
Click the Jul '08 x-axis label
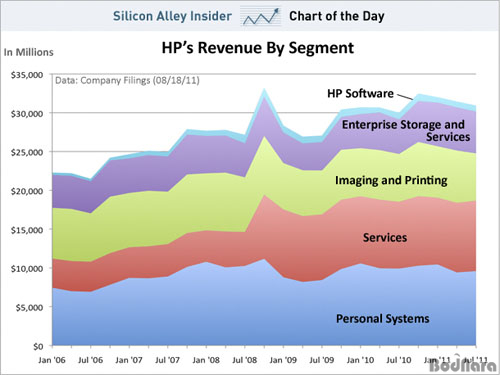click(x=245, y=360)
